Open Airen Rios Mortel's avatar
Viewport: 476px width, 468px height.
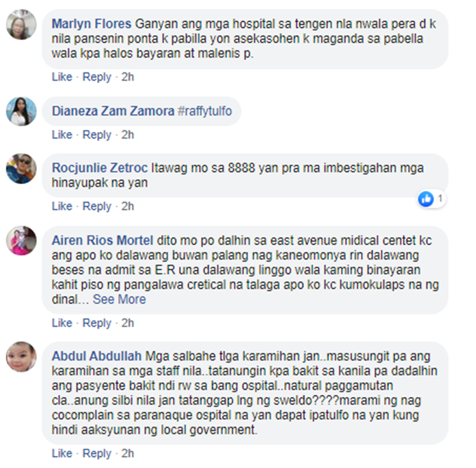(x=21, y=241)
